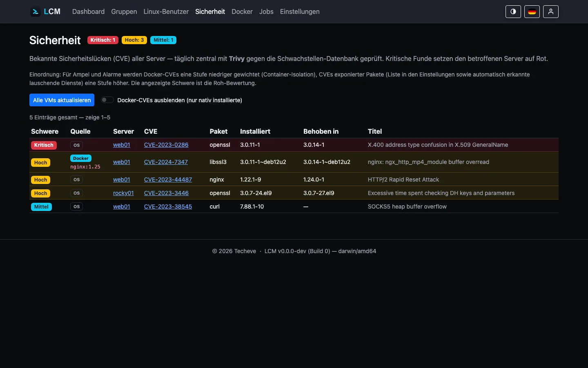Click the footer LCM v0.0.0-dev build text
Viewport: 588px width, 368px height.
click(x=320, y=251)
